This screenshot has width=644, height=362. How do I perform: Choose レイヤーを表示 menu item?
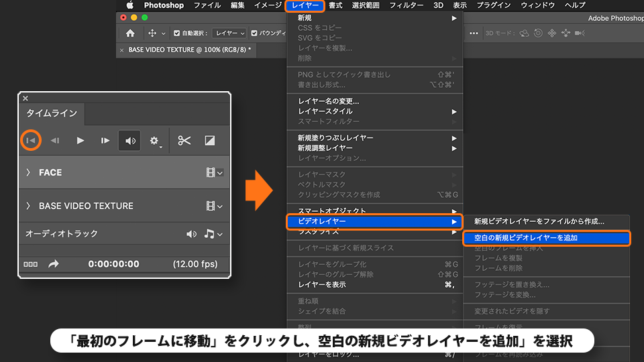[x=375, y=285]
